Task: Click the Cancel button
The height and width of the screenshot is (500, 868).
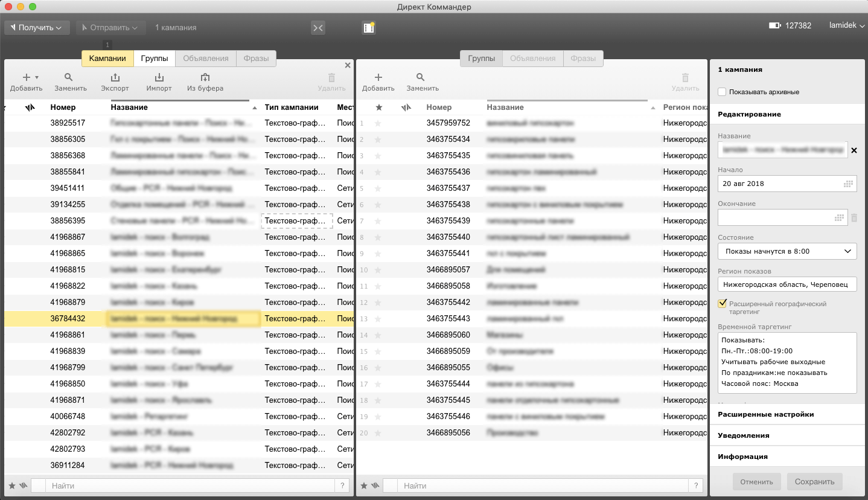Action: [756, 482]
